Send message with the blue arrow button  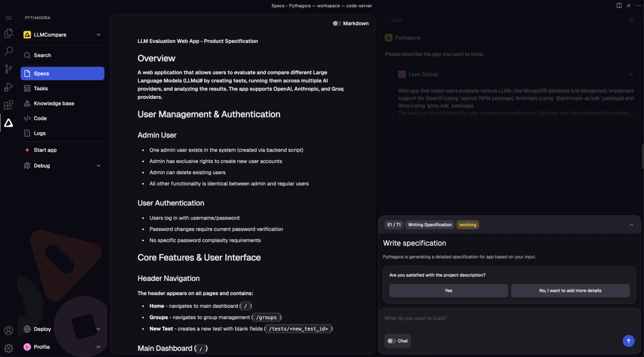coord(629,341)
